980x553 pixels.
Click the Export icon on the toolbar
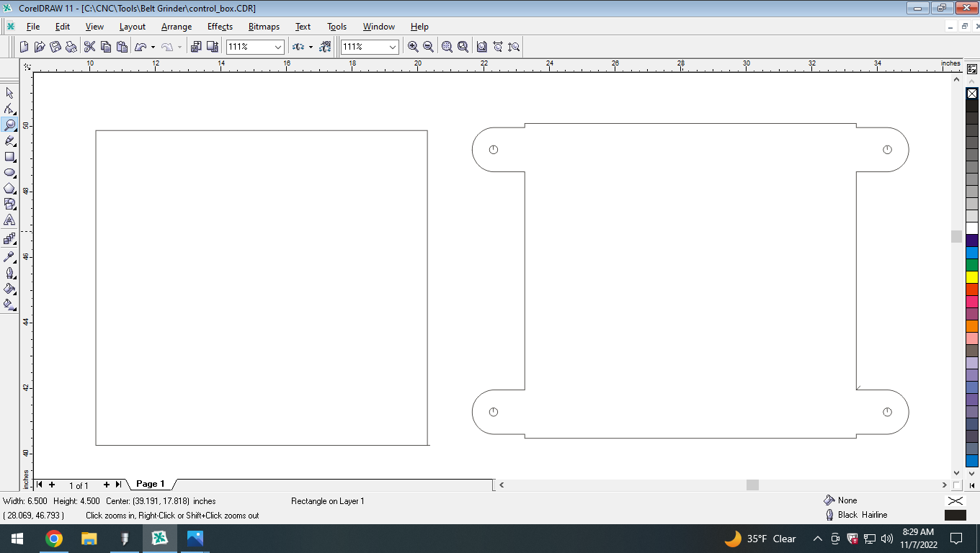213,46
